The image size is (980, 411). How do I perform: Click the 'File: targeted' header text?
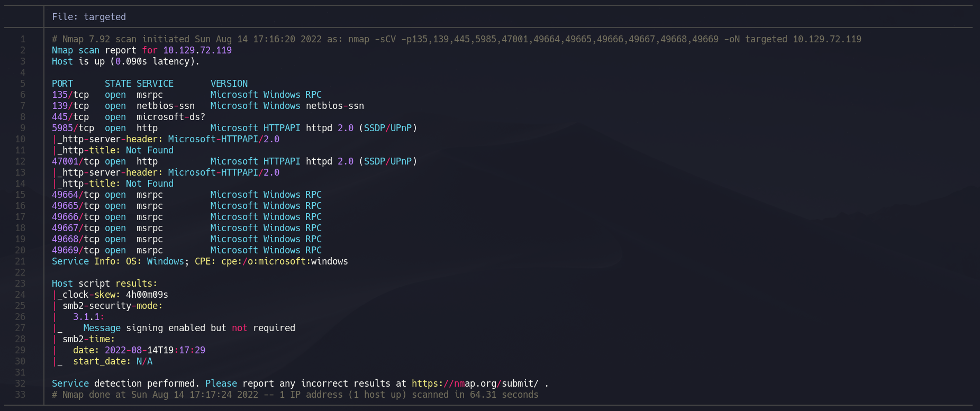coord(89,17)
